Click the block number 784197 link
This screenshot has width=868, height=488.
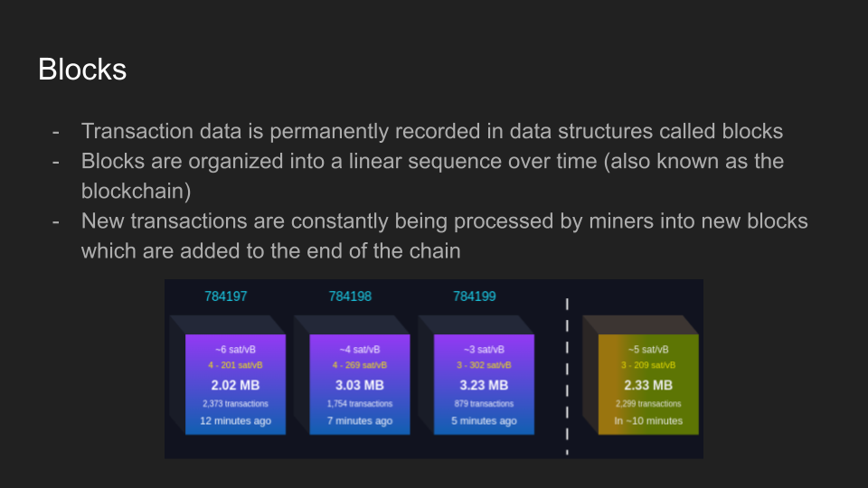click(x=226, y=296)
